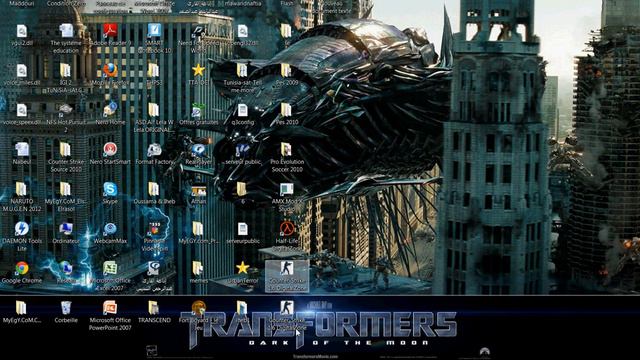The width and height of the screenshot is (640, 360).
Task: Open the Tunisia-sat Tell me more folder
Action: (x=242, y=71)
